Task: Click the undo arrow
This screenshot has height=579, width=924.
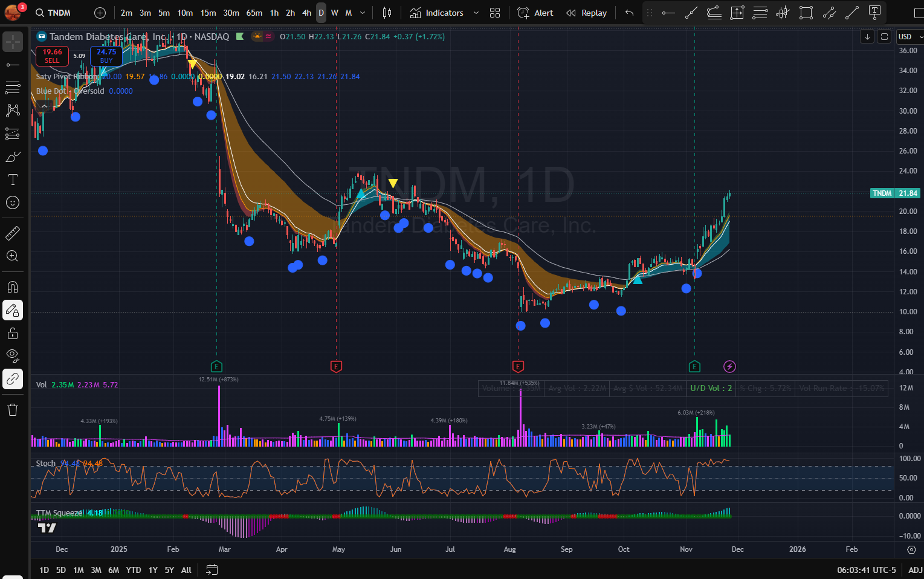Action: click(x=630, y=13)
